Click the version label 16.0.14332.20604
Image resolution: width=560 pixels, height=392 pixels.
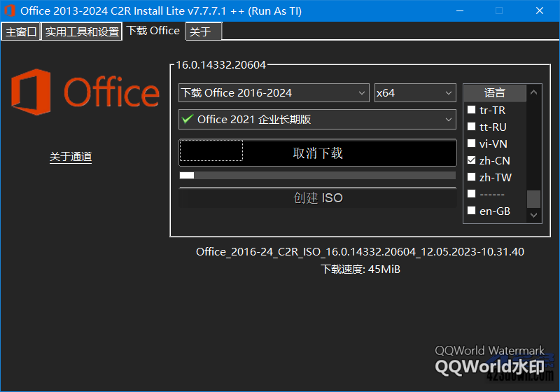click(220, 64)
